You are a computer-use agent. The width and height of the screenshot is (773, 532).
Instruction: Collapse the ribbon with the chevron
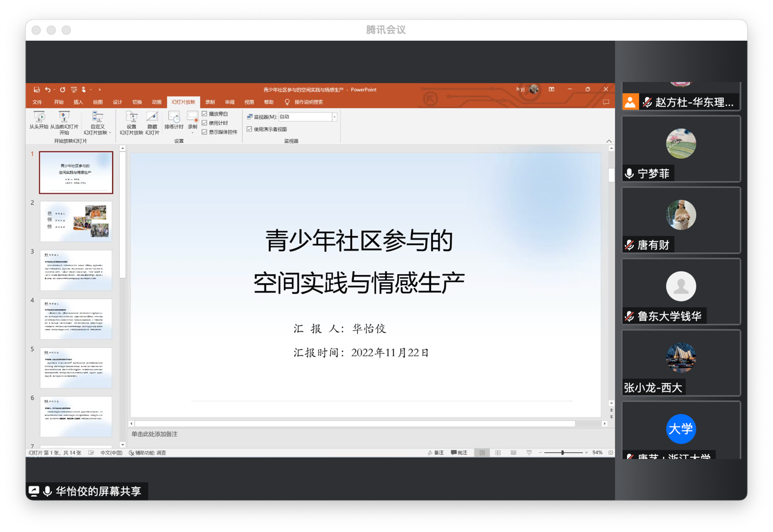[x=609, y=141]
